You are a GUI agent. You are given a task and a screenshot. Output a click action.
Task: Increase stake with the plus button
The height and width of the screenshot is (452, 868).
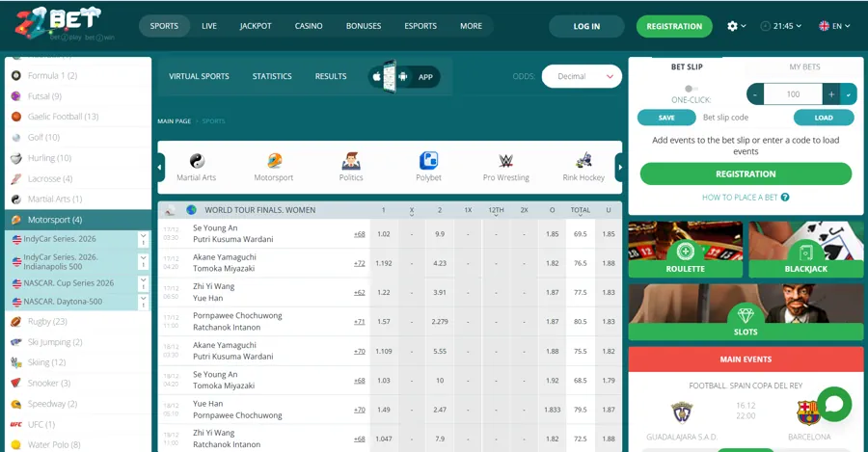point(831,94)
